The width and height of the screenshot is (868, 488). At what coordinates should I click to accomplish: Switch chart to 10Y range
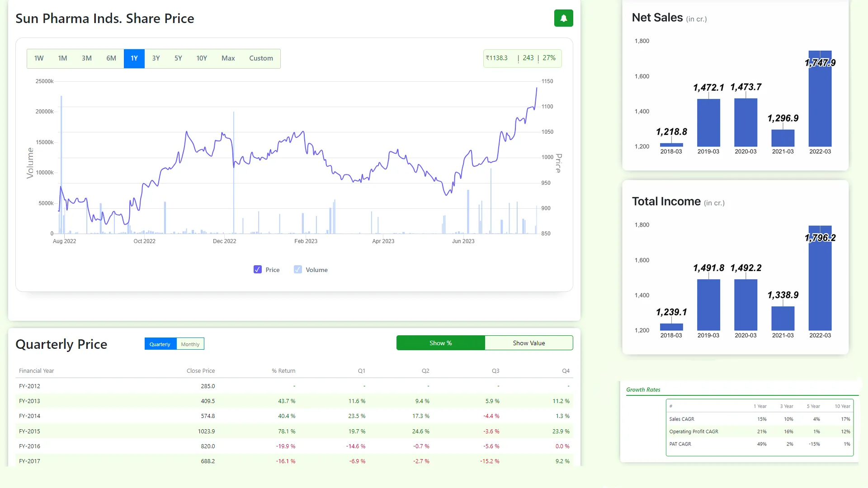pyautogui.click(x=202, y=58)
